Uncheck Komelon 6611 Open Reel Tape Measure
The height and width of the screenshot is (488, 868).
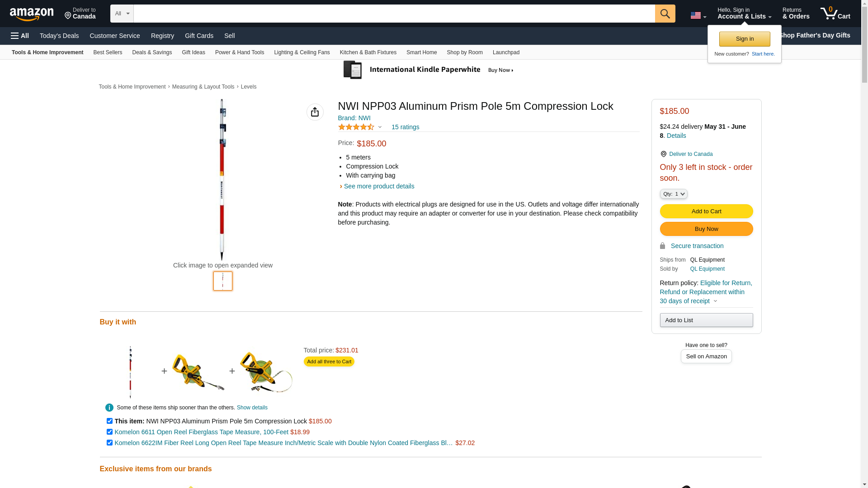pyautogui.click(x=109, y=432)
